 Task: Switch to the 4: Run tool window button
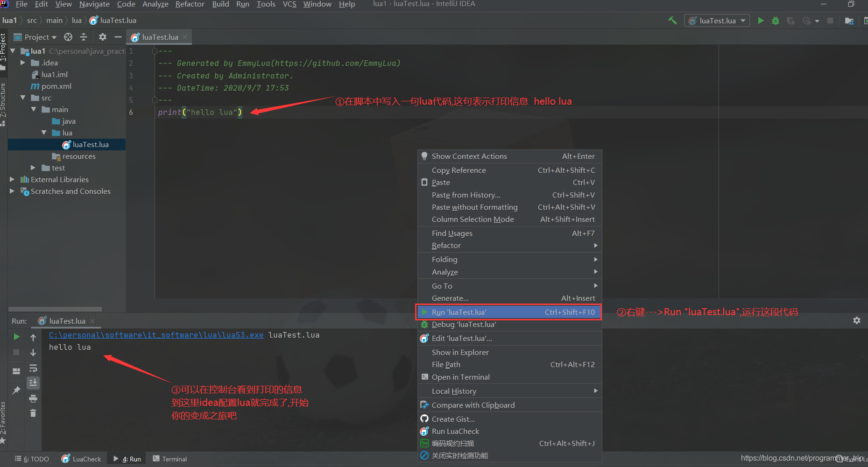click(127, 459)
